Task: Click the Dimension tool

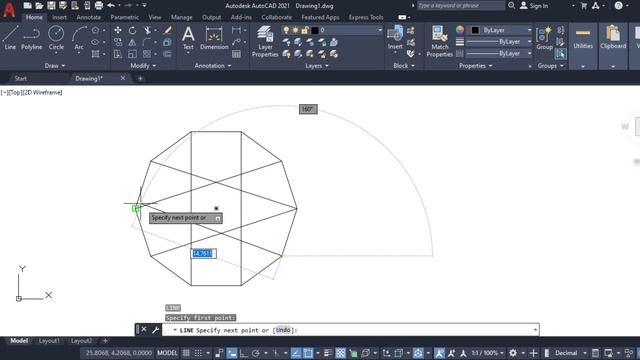Action: 214,38
